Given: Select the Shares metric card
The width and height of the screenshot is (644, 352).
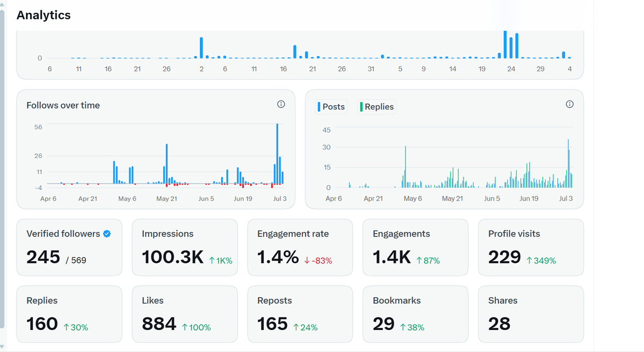Looking at the screenshot, I should tap(531, 314).
